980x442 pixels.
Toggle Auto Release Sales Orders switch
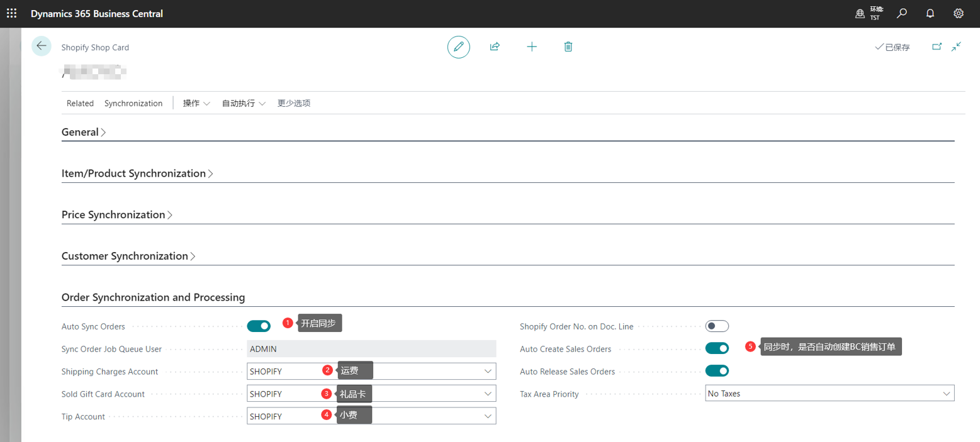click(x=717, y=371)
